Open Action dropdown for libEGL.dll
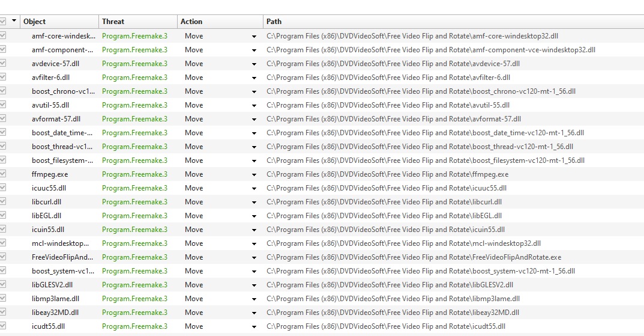This screenshot has height=336, width=644. coord(254,216)
